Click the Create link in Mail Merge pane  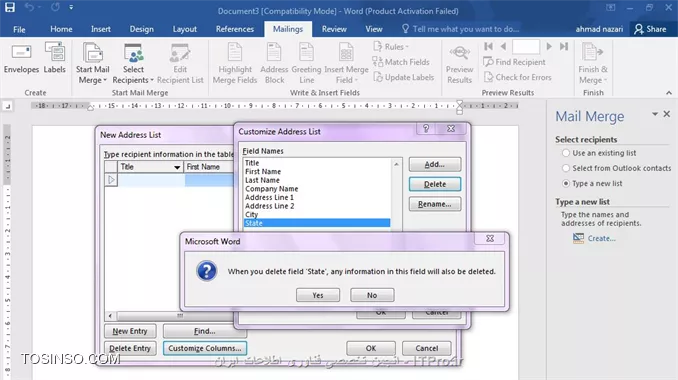(x=601, y=238)
